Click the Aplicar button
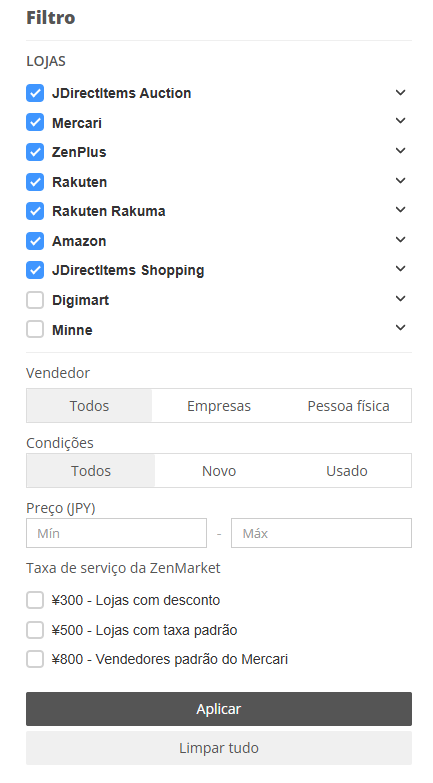 point(219,709)
